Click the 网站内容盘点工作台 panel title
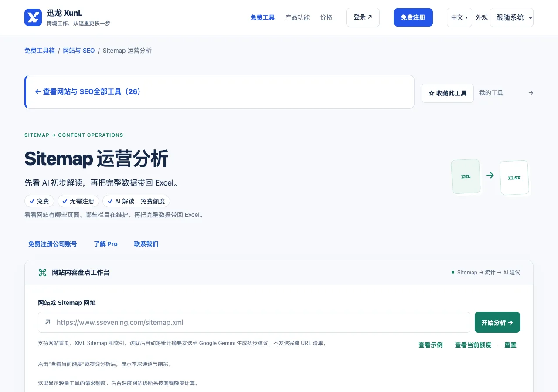 [x=81, y=273]
